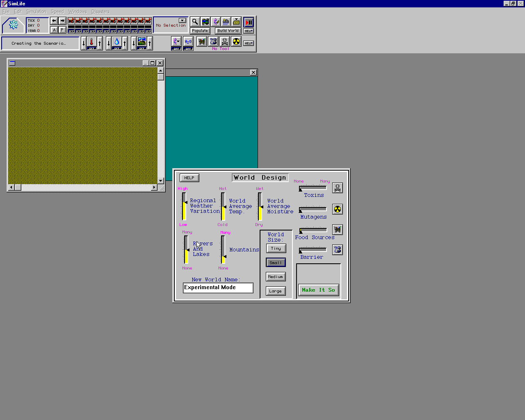Click the DNA biology lab icon in the top row

click(x=215, y=22)
